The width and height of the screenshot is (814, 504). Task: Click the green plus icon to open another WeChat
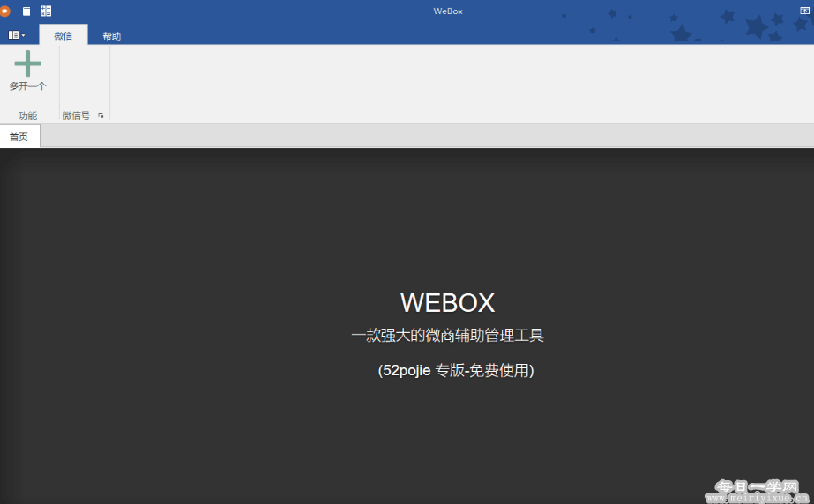(x=27, y=63)
